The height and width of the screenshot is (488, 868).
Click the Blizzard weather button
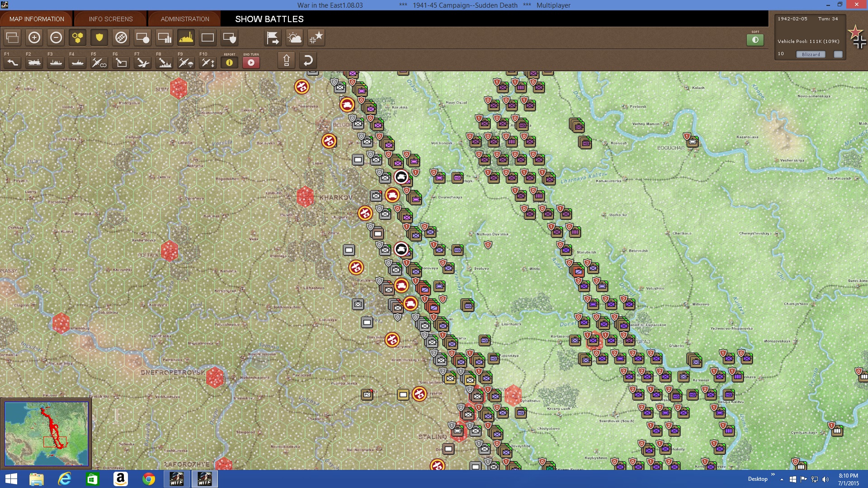pos(811,54)
